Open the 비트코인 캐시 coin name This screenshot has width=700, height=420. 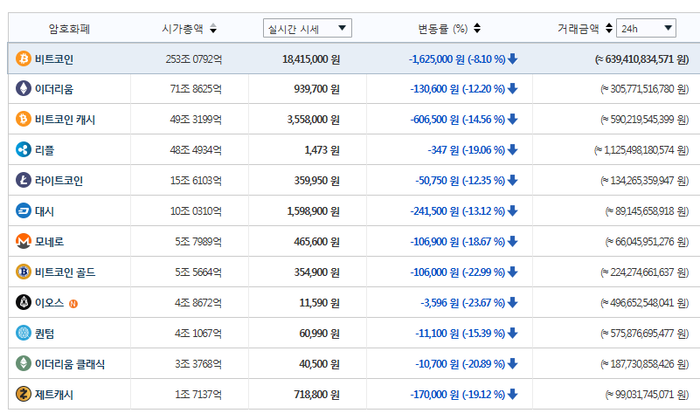65,120
